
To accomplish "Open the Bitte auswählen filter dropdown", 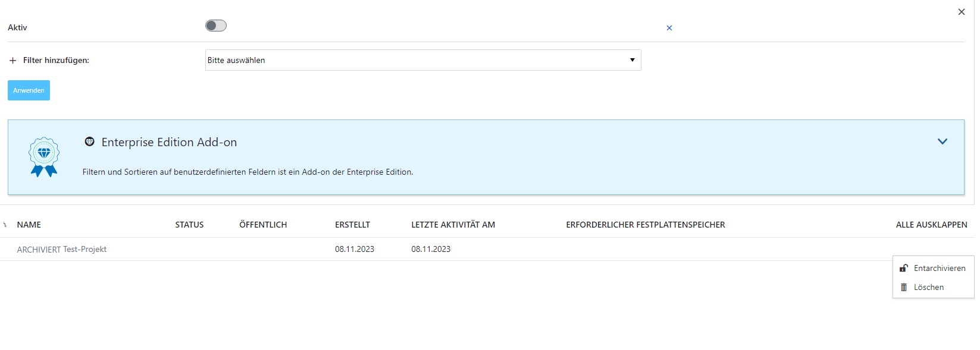I will [x=423, y=60].
